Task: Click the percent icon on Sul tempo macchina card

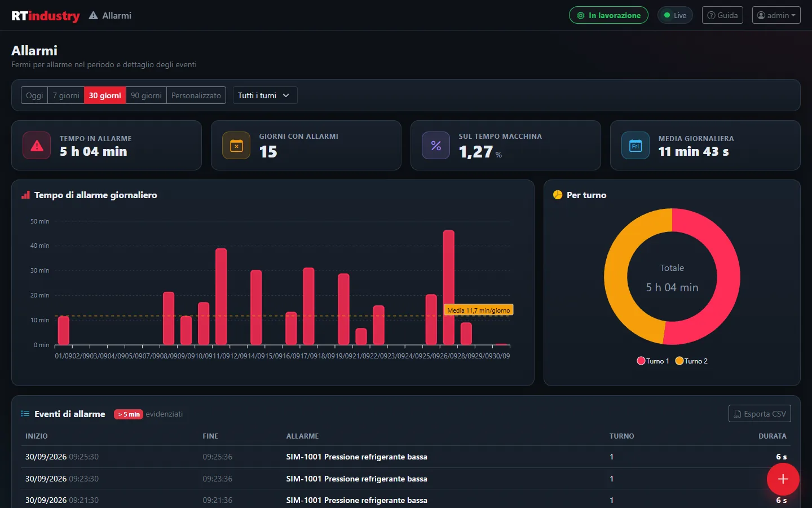Action: tap(436, 146)
